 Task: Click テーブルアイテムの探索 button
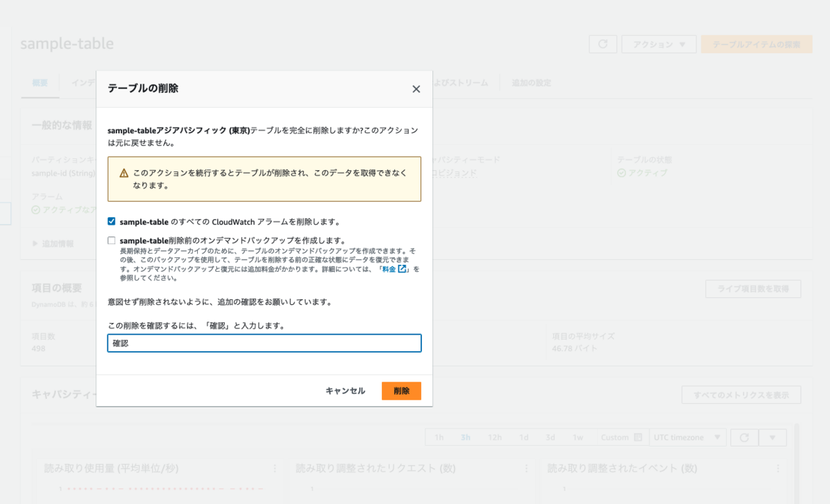pos(757,44)
